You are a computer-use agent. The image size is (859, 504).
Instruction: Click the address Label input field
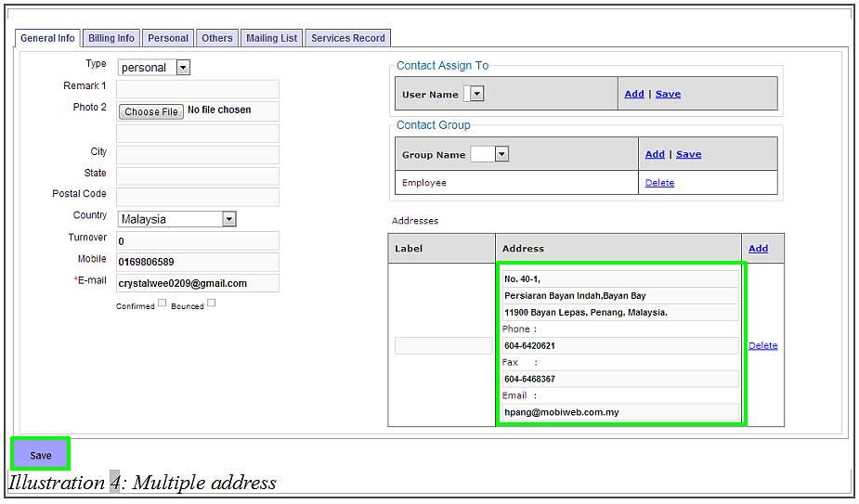(442, 345)
